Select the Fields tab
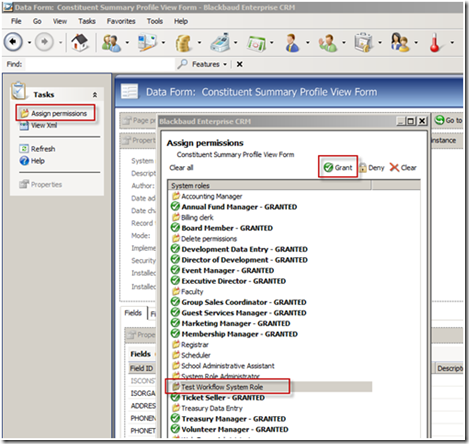 coord(133,313)
